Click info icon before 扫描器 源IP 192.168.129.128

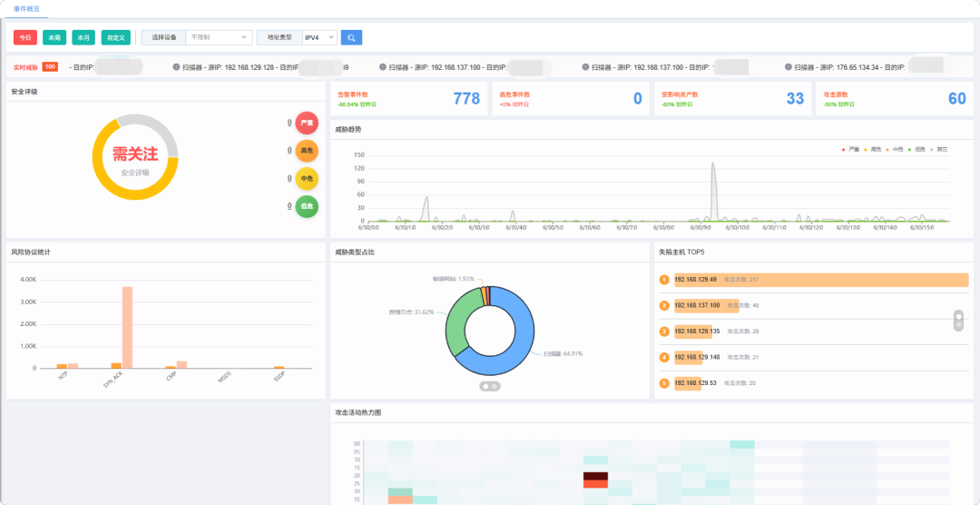(x=176, y=66)
